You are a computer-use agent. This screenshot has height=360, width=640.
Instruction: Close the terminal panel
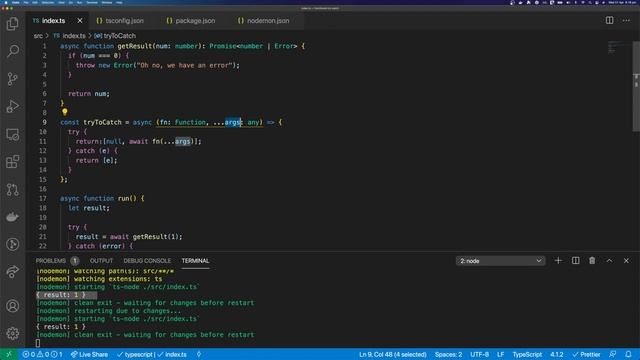(626, 260)
